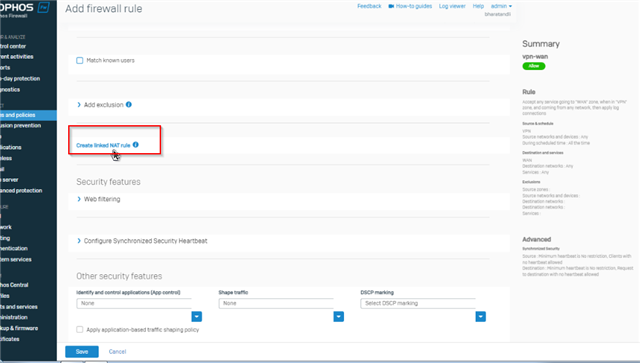Click the App control None field
Viewport: 640px width, 363px height.
[x=134, y=303]
